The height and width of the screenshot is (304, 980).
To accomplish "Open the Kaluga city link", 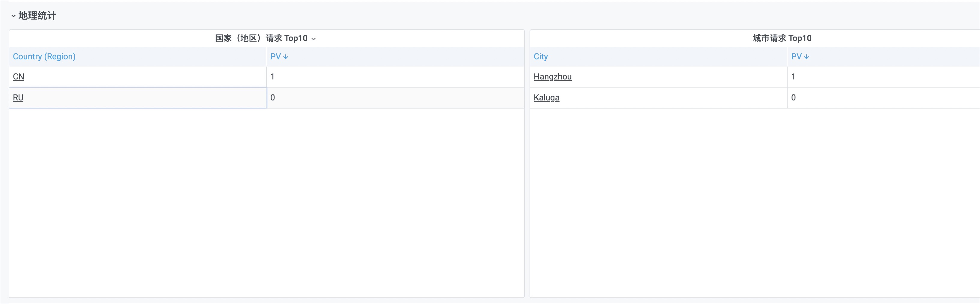I will (546, 97).
